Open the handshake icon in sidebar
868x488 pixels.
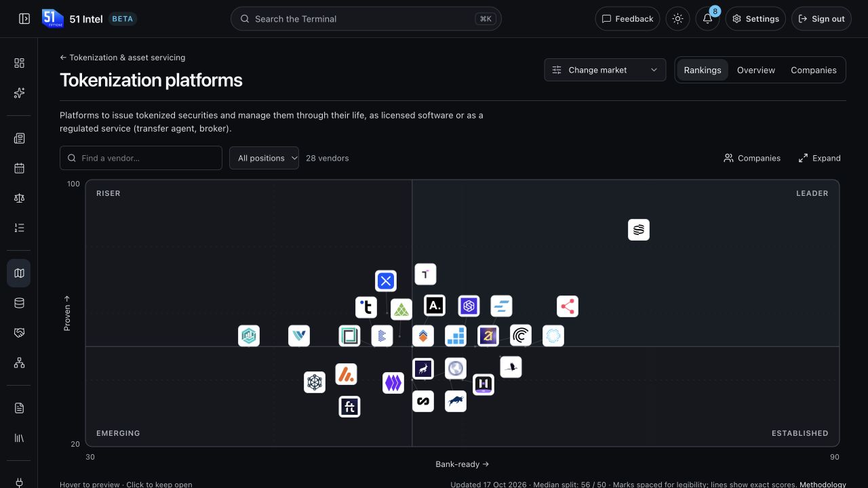[x=19, y=333]
